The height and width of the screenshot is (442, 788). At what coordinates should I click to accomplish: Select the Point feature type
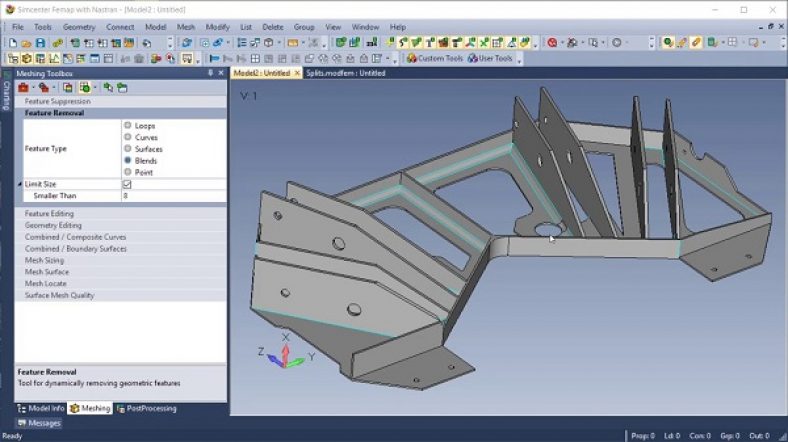click(x=128, y=172)
